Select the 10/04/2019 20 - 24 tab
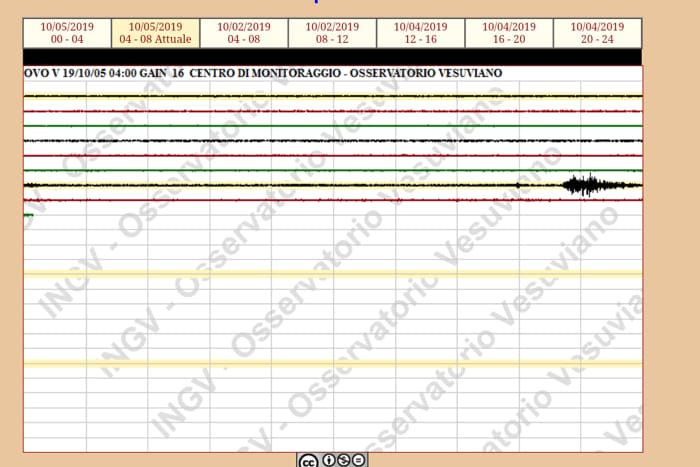 (597, 33)
